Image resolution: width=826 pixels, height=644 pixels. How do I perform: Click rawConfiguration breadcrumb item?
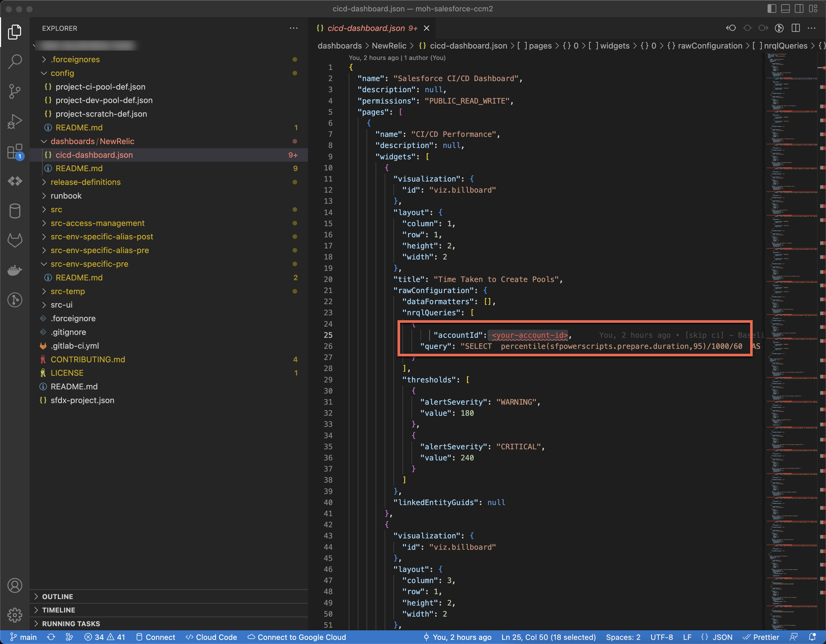[705, 46]
